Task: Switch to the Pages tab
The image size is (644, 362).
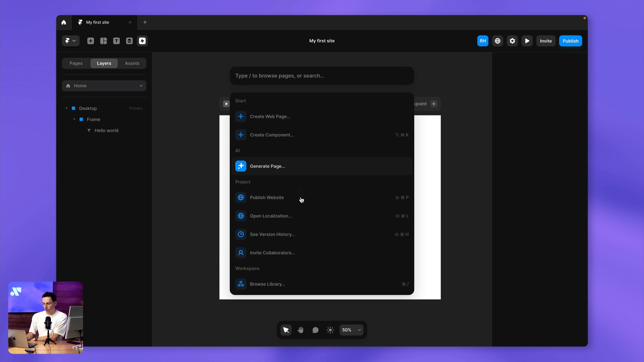Action: coord(76,63)
